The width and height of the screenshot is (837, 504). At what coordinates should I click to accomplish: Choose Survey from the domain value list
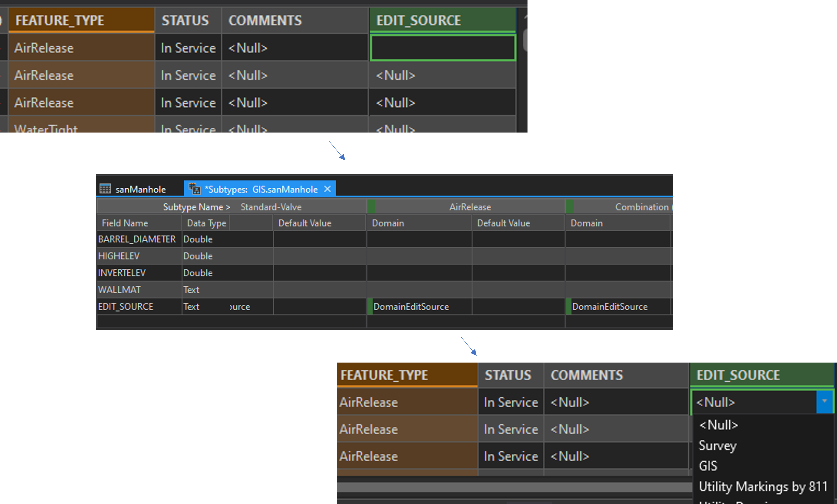[717, 446]
